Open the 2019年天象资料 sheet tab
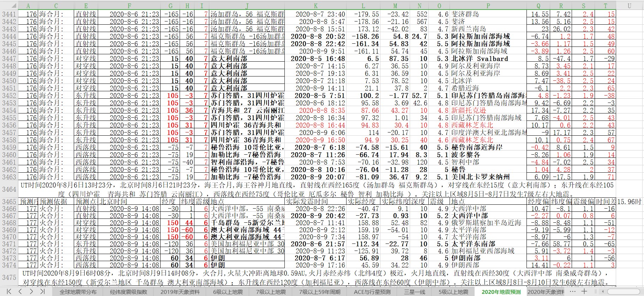This screenshot has height=296, width=644. click(180, 292)
